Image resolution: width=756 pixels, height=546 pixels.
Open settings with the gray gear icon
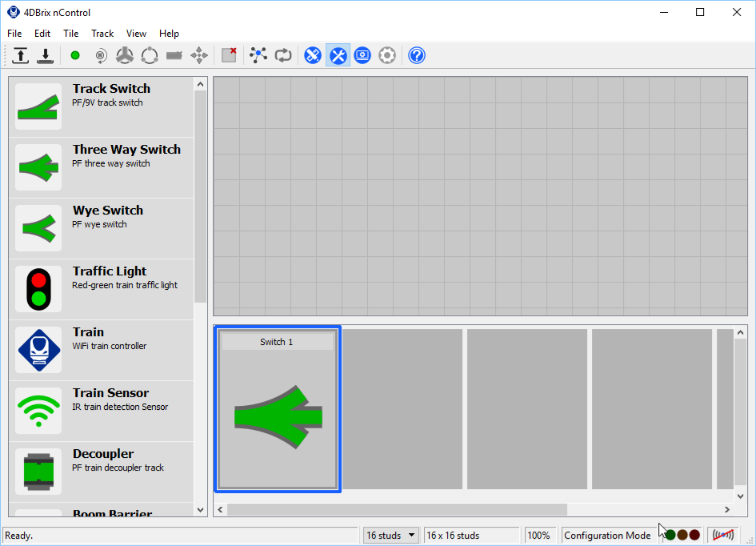pos(387,55)
